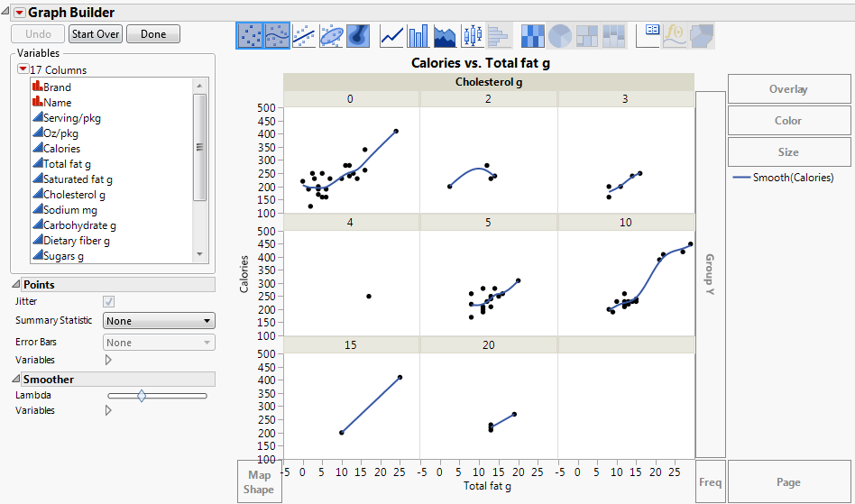
Task: Click the cholesterol level 15 panel header
Action: pyautogui.click(x=351, y=345)
